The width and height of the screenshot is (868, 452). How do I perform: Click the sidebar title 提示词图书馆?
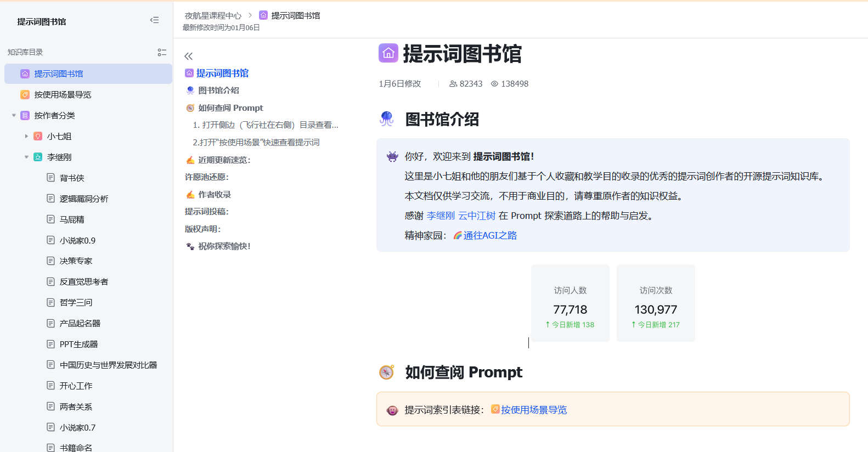42,21
